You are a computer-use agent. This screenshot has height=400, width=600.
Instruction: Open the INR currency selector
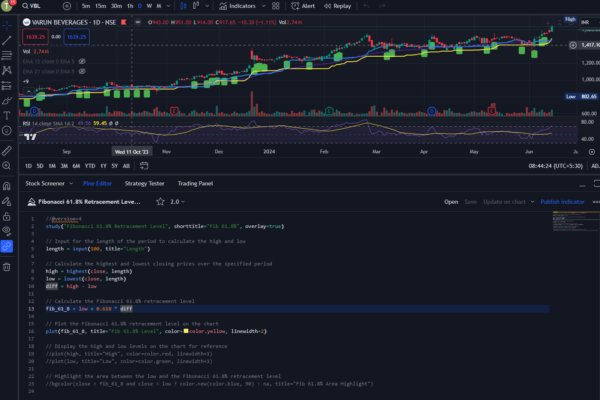(x=590, y=22)
